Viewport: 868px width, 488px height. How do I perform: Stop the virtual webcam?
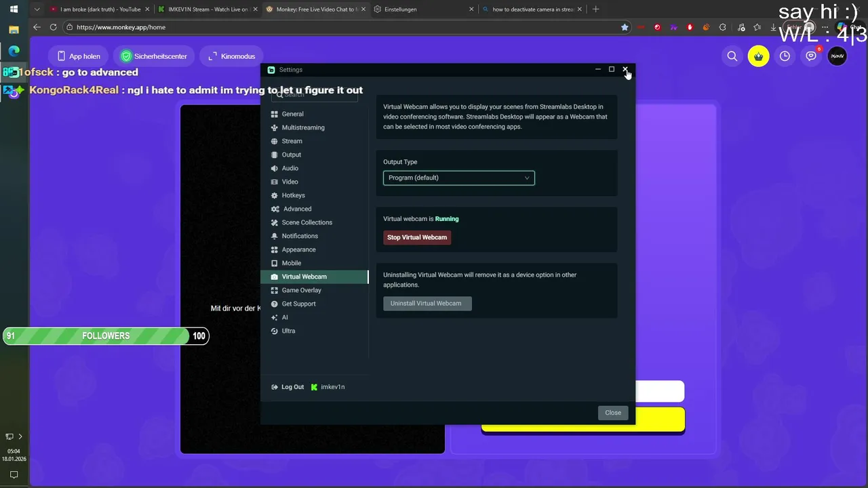coord(417,237)
